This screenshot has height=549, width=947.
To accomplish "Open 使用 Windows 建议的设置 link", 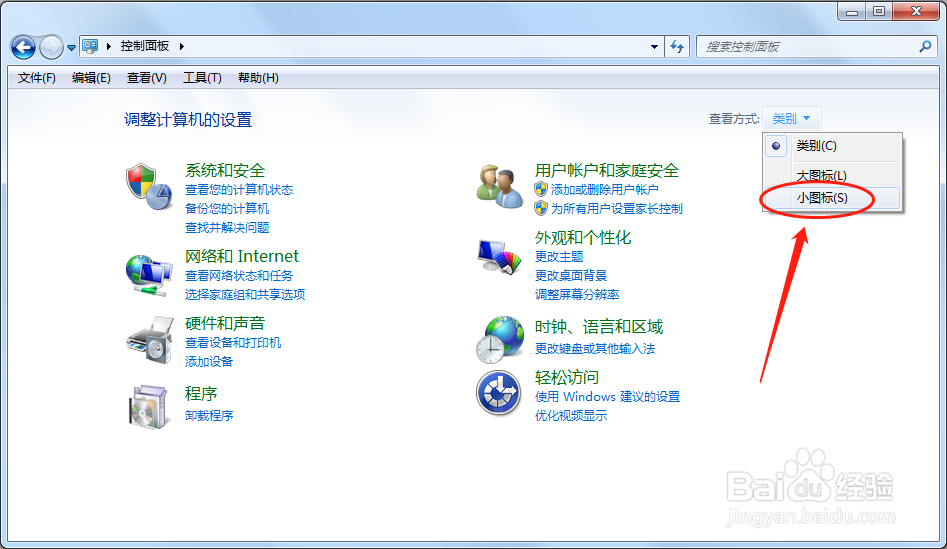I will click(608, 397).
